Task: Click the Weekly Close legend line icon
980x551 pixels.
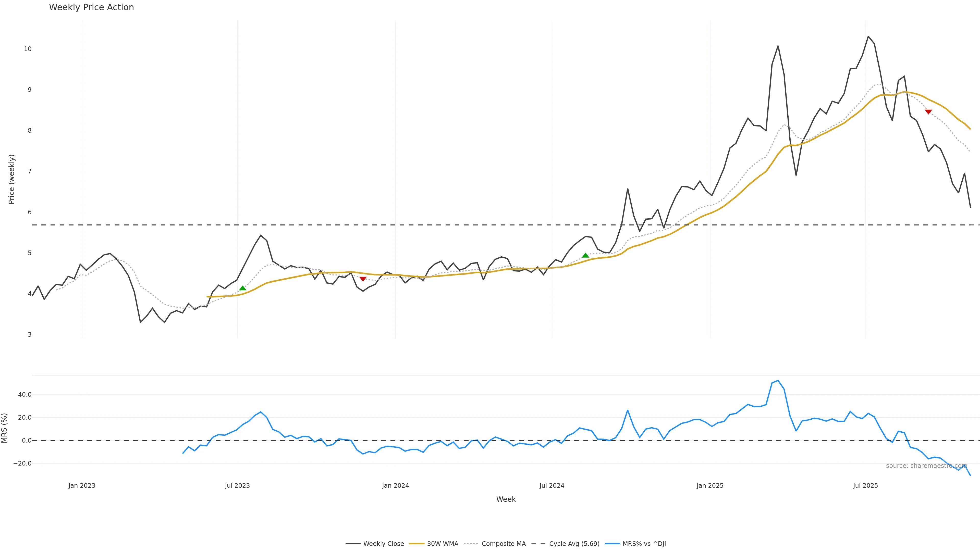Action: (x=353, y=544)
